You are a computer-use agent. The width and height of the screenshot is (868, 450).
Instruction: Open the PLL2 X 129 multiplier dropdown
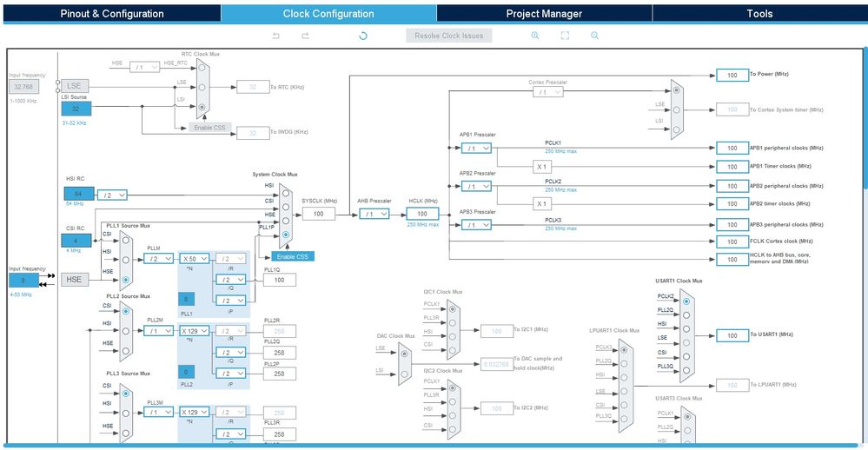[195, 331]
